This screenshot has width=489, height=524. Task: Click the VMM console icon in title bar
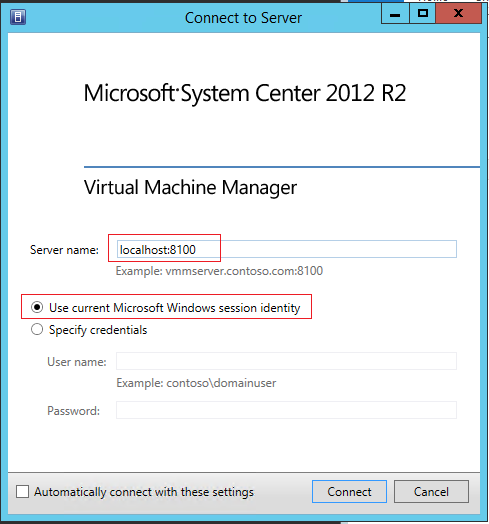(x=18, y=17)
